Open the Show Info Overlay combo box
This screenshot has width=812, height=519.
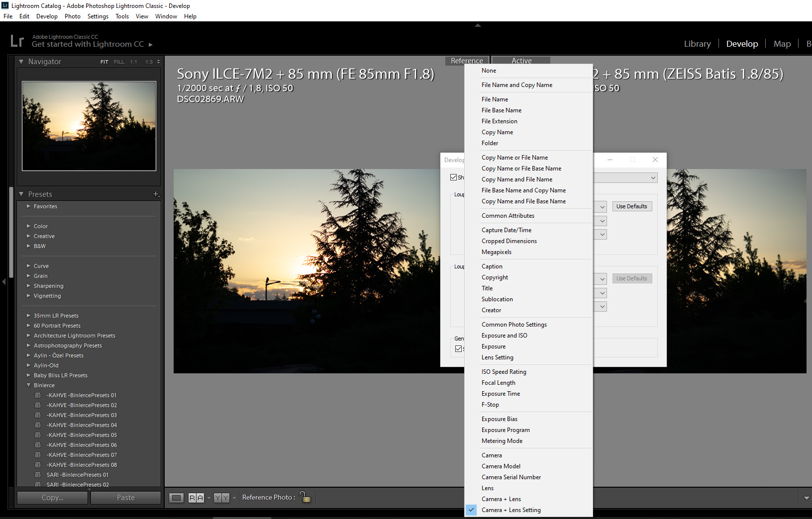(625, 177)
